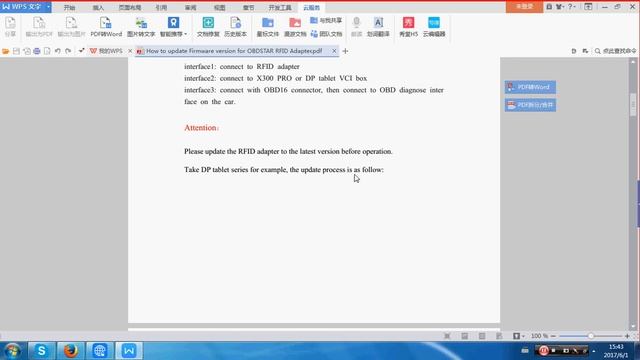
Task: Click the 文档修复 document repair icon
Action: [x=208, y=27]
